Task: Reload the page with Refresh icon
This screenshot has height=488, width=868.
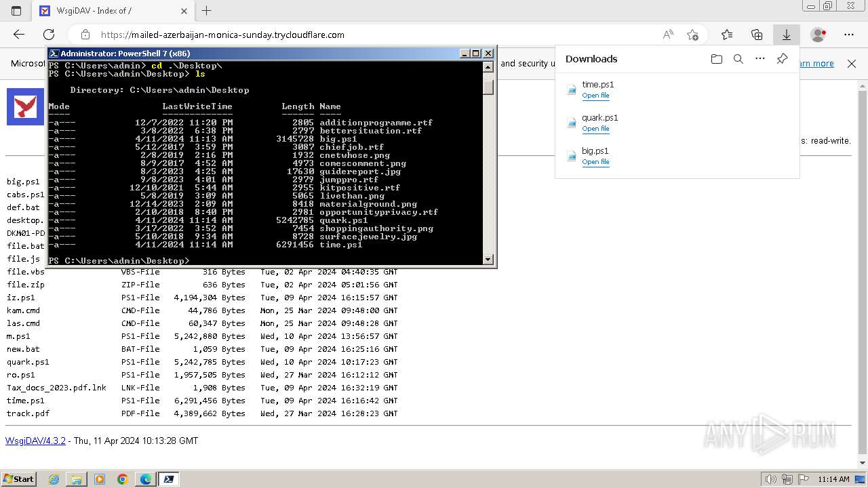Action: [x=49, y=35]
